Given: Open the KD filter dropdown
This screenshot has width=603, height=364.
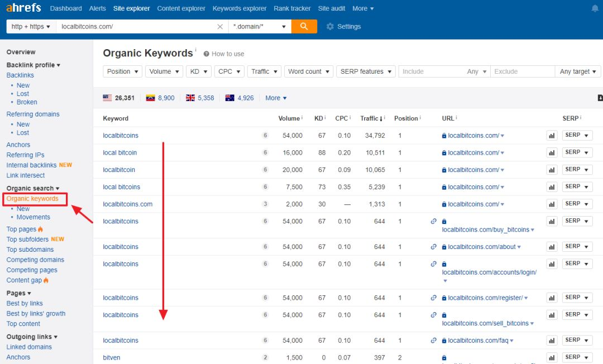Looking at the screenshot, I should tap(198, 71).
